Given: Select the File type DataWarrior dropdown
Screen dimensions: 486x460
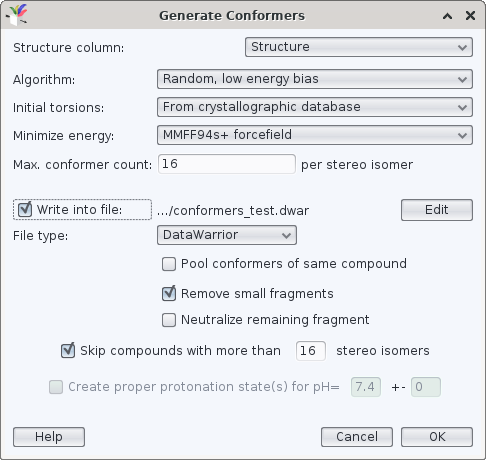Looking at the screenshot, I should 227,235.
